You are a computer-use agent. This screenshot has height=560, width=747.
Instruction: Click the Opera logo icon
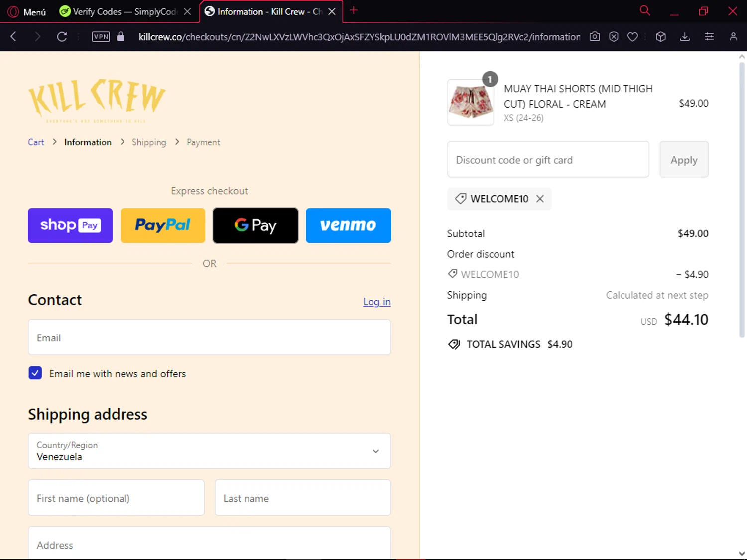tap(13, 11)
